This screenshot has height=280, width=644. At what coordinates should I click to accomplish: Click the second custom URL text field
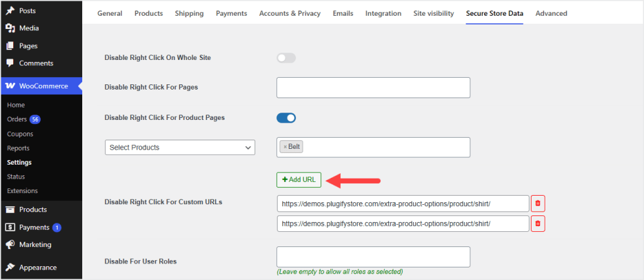(x=403, y=224)
